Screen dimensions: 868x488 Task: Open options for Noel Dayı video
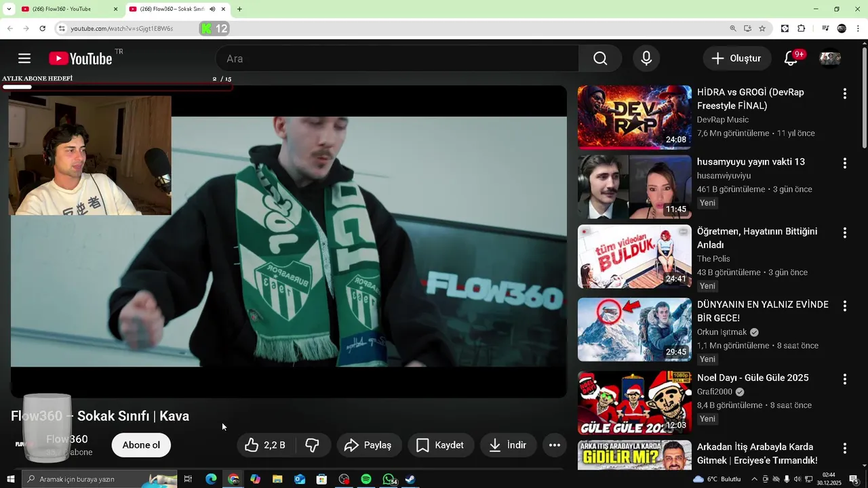(844, 379)
